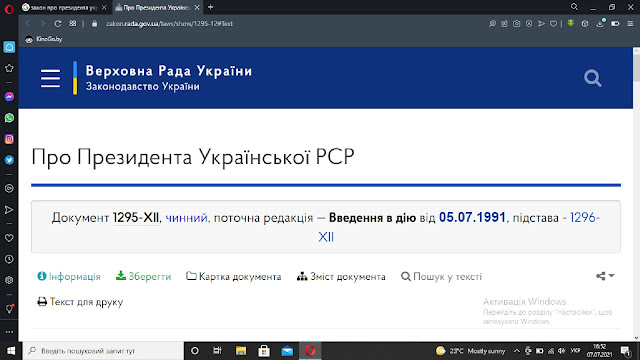The width and height of the screenshot is (640, 360).
Task: Click Зберегти to save document
Action: coord(143,276)
